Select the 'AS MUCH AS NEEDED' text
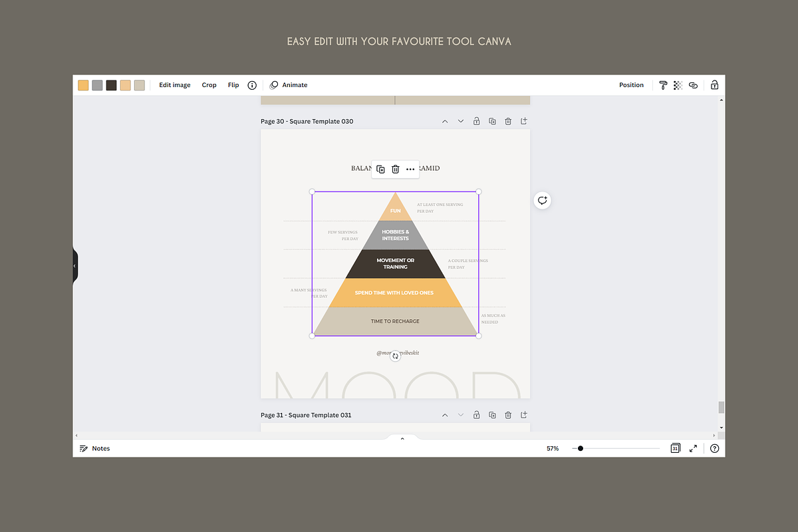Viewport: 798px width, 532px height. (x=493, y=319)
